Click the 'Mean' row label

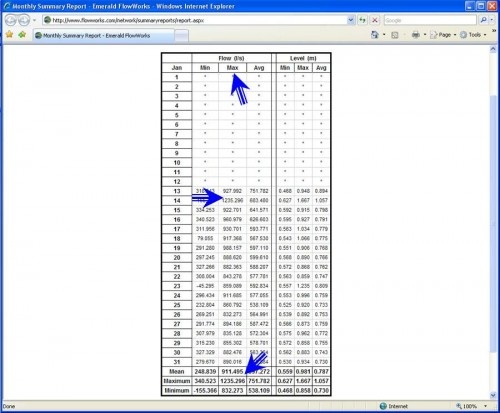click(177, 371)
